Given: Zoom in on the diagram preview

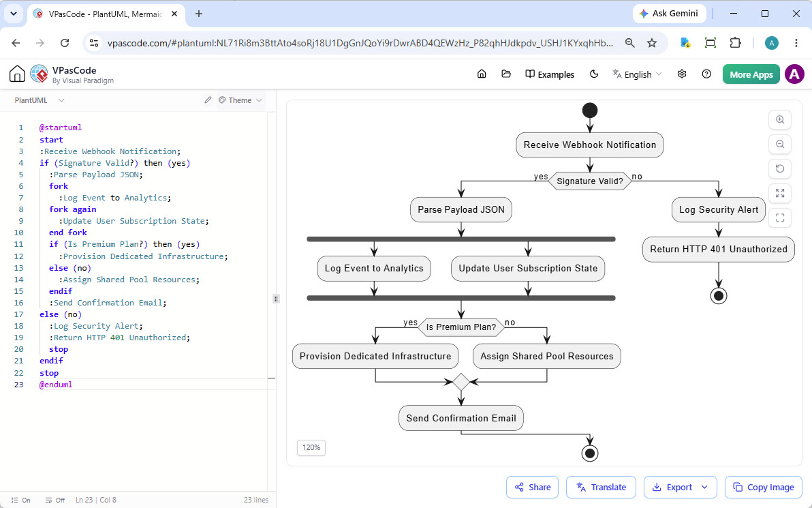Looking at the screenshot, I should pyautogui.click(x=780, y=120).
